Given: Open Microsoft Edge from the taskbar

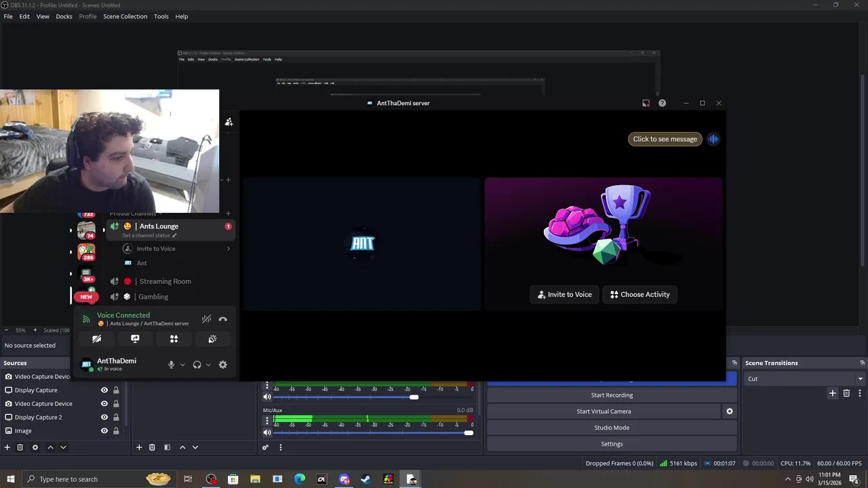Looking at the screenshot, I should tap(300, 479).
